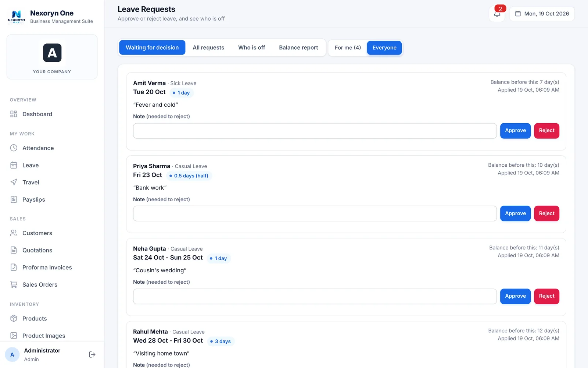This screenshot has height=368, width=588.
Task: Click the Travel paper-plane icon
Action: [x=14, y=182]
